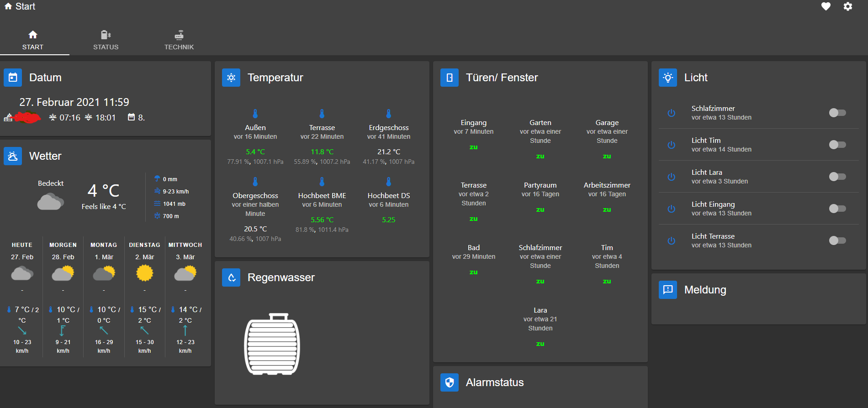Click the Regenwasser water drop icon
Image resolution: width=868 pixels, height=408 pixels.
tap(231, 277)
